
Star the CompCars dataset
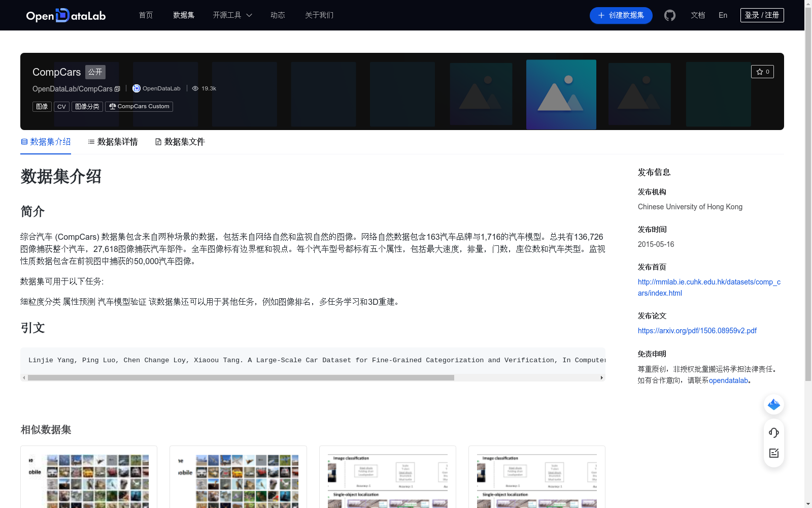(762, 72)
